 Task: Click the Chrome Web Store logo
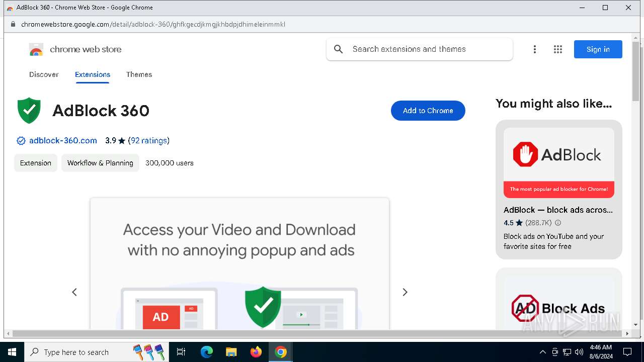[x=36, y=49]
